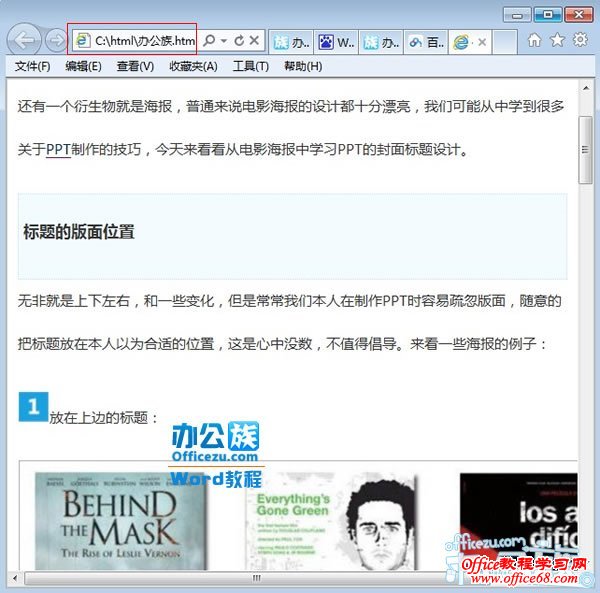600x593 pixels.
Task: Maximize the browser window
Action: (x=548, y=15)
